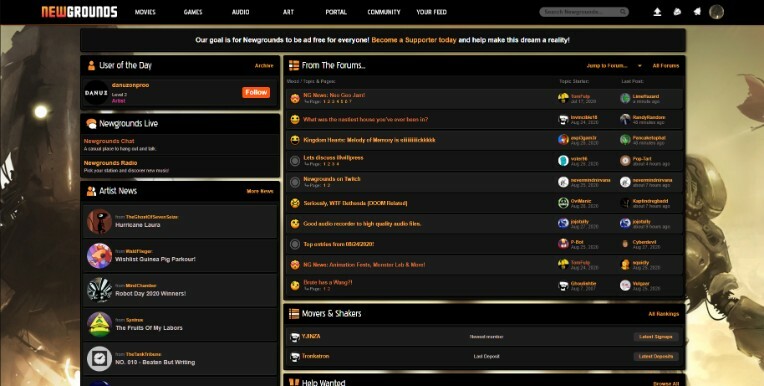Click RandyRandom's avatar in Last Post column

click(x=625, y=119)
